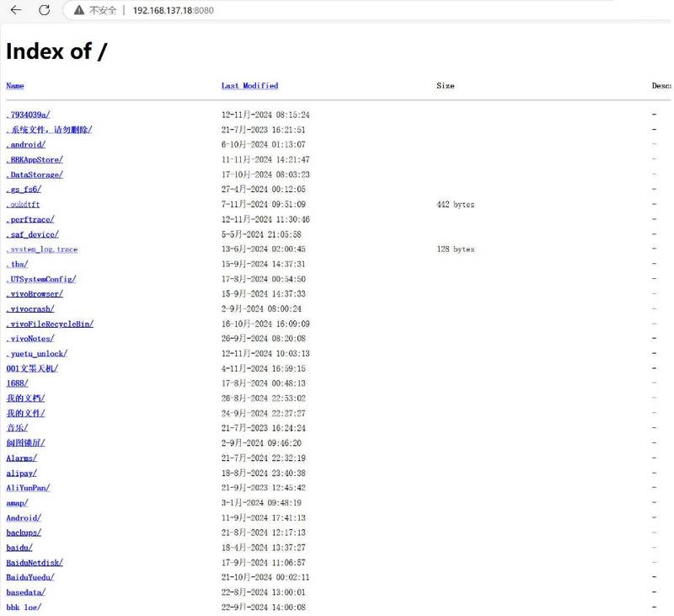Go to the BaiduNetdisk/ directory
This screenshot has height=616, width=674.
(35, 563)
